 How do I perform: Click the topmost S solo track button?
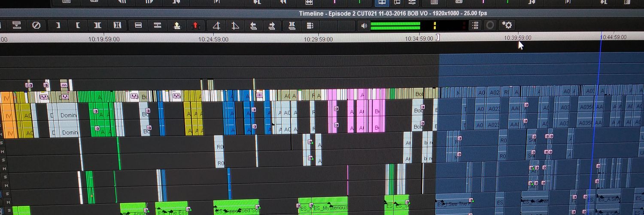(2, 143)
